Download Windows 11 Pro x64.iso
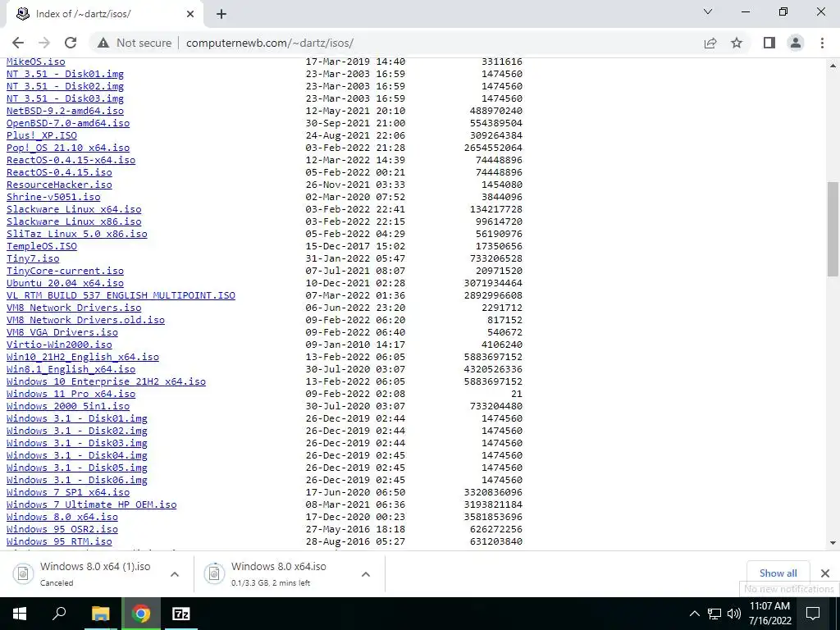Viewport: 840px width, 630px height. tap(71, 395)
